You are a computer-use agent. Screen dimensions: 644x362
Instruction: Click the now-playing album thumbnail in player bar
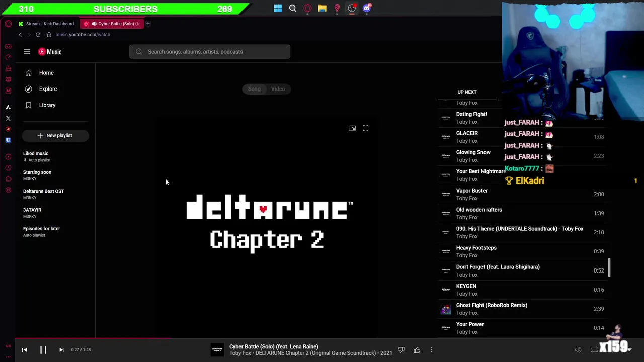click(x=217, y=350)
